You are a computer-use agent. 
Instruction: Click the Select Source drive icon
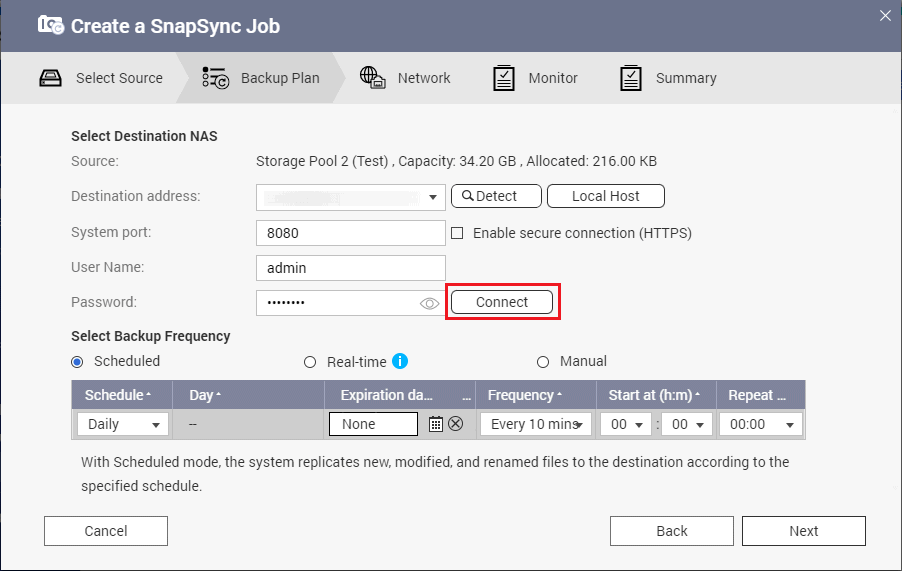(x=51, y=78)
